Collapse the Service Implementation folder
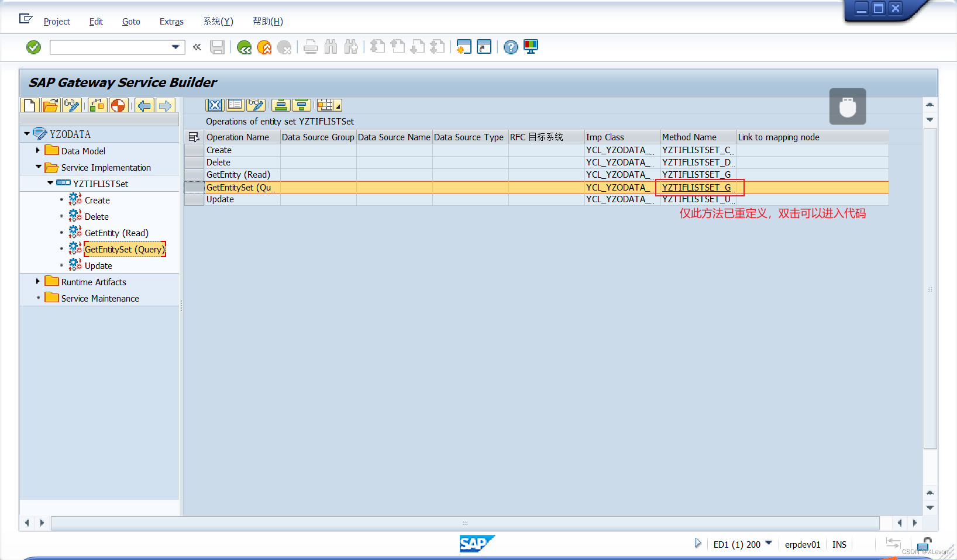 [39, 167]
